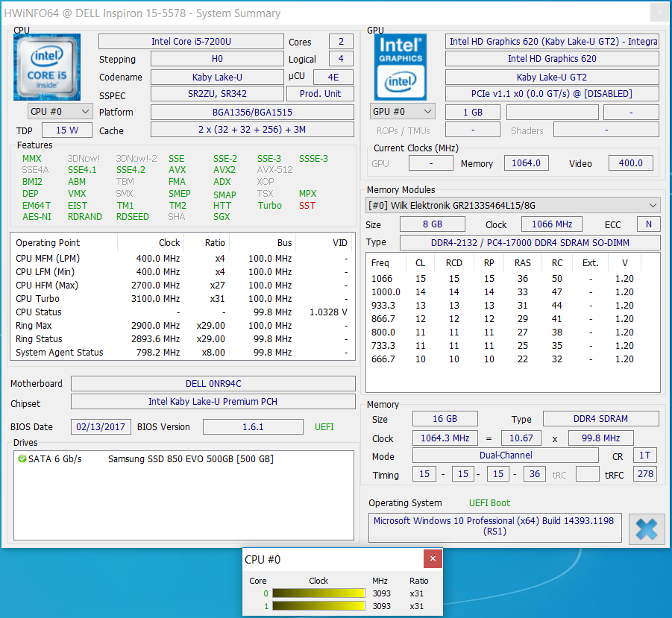
Task: Click the RDSEED feature label
Action: click(x=133, y=217)
